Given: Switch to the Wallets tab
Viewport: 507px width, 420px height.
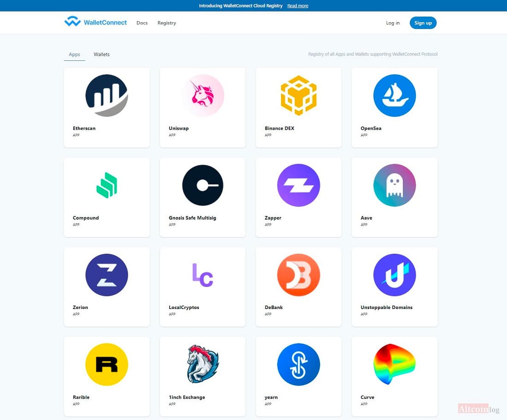Looking at the screenshot, I should coord(101,54).
